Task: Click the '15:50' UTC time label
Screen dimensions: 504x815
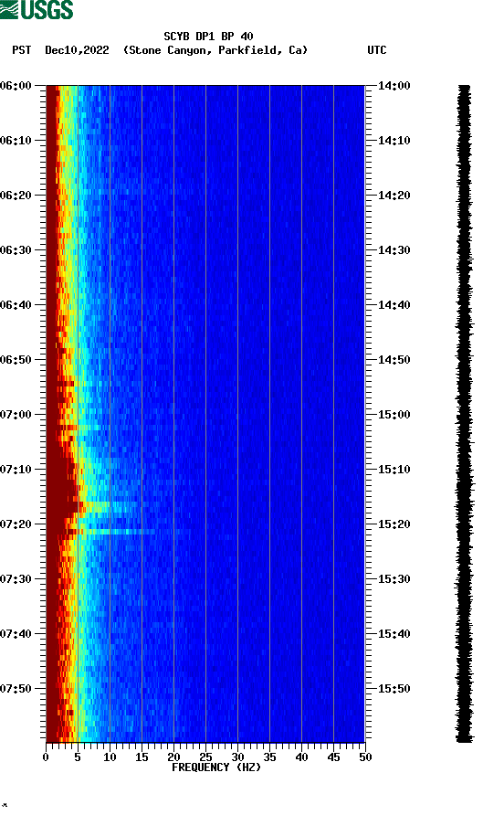Action: click(x=394, y=689)
